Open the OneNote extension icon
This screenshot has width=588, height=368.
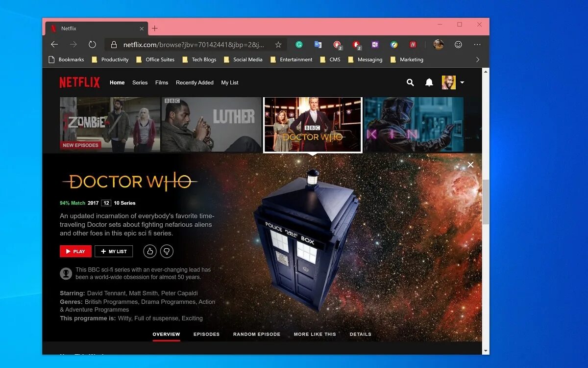click(375, 45)
